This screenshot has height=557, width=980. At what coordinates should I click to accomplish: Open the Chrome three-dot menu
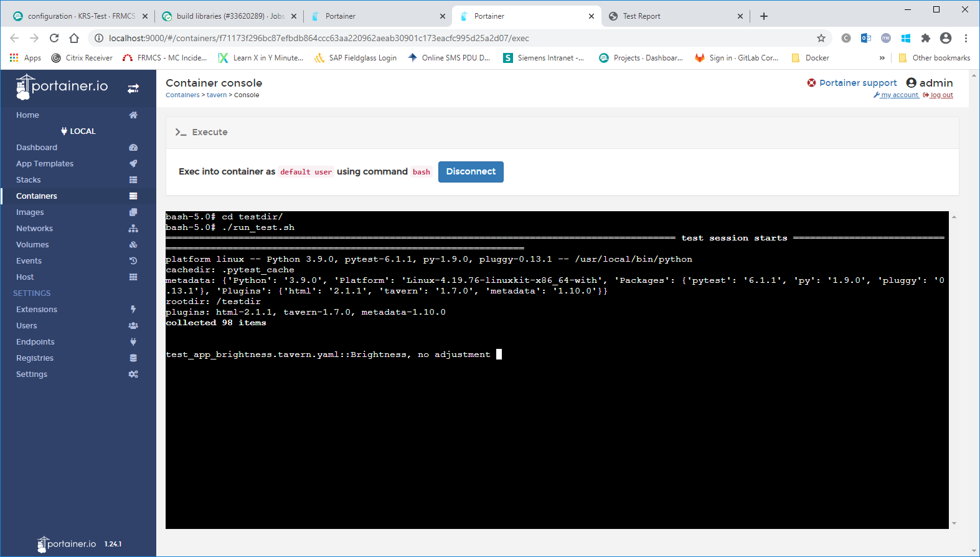[x=966, y=38]
